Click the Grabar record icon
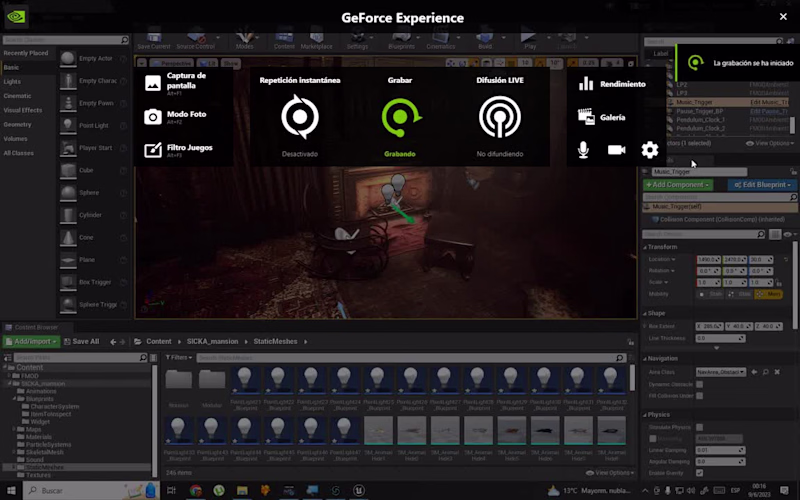Screen dimensions: 800x500 (x=401, y=118)
